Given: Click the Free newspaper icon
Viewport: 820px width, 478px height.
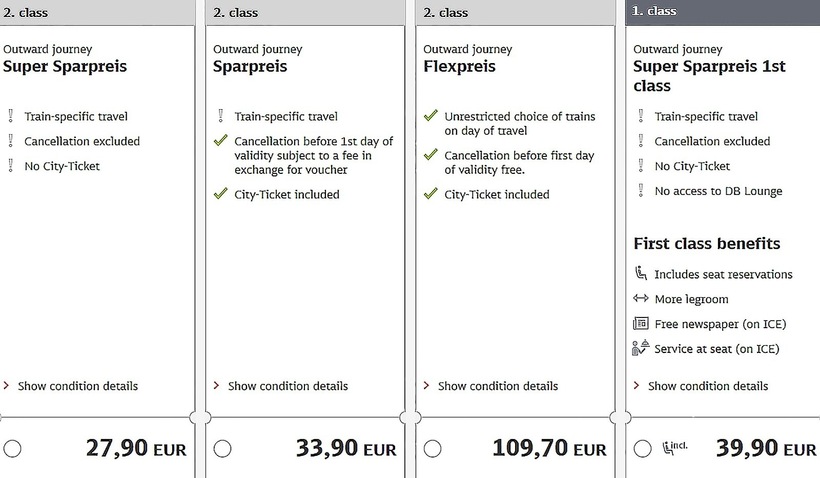Looking at the screenshot, I should (641, 324).
